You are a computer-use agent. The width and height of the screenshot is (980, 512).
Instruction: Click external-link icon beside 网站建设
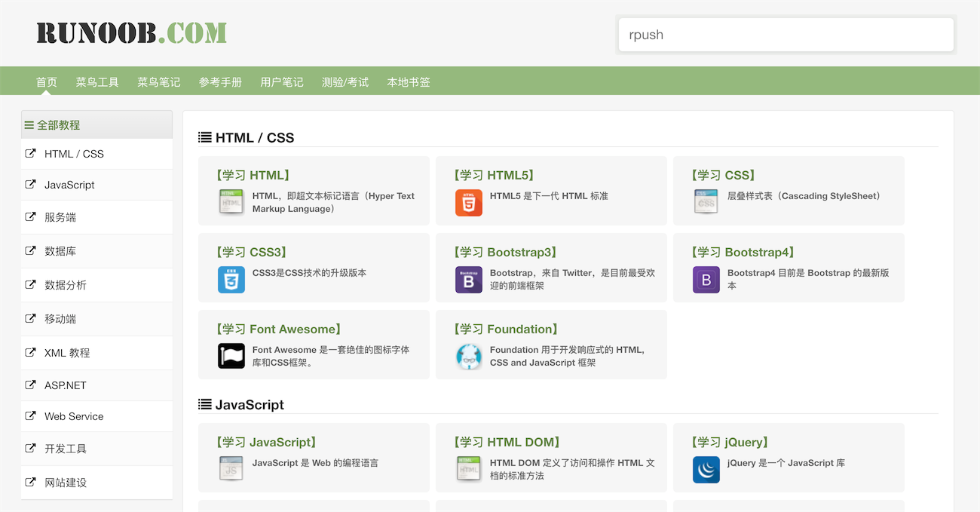coord(31,483)
